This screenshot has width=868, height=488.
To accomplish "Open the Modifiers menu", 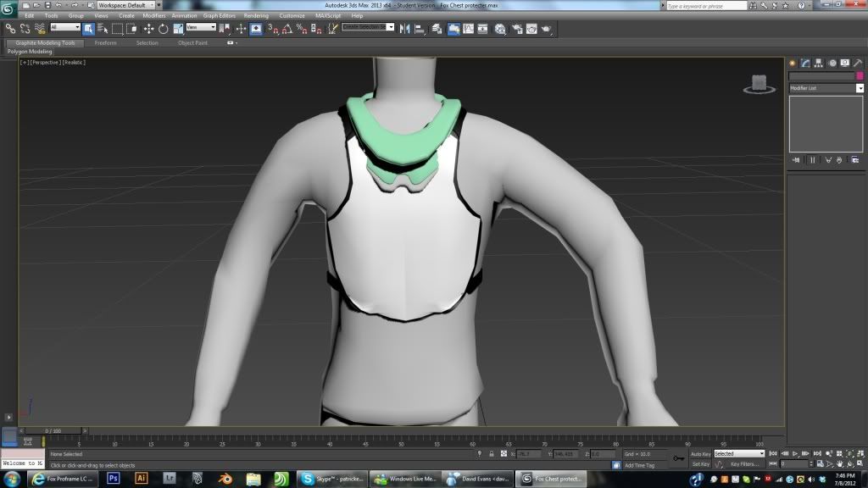I will 154,16.
